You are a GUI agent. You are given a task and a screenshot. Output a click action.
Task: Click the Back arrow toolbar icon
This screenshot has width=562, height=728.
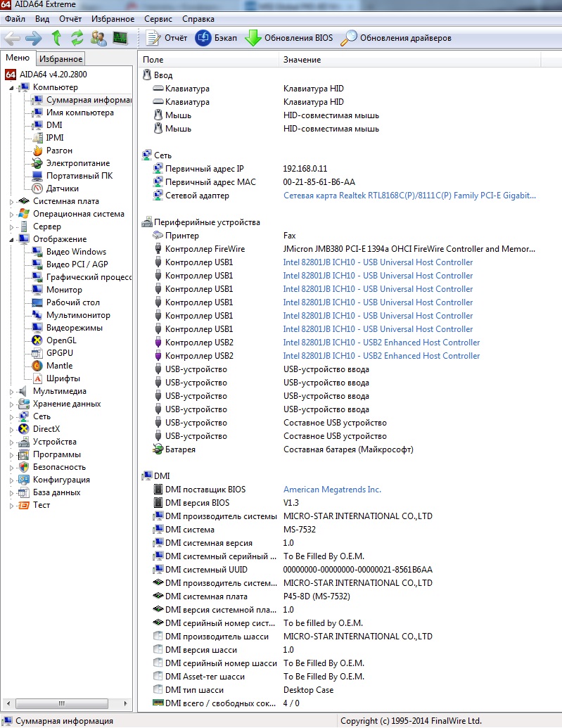point(12,38)
